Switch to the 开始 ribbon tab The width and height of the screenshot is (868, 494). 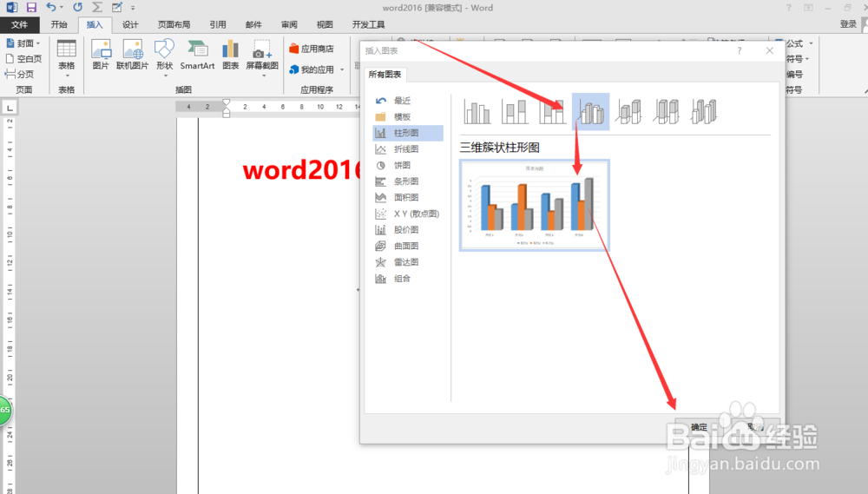click(x=59, y=24)
